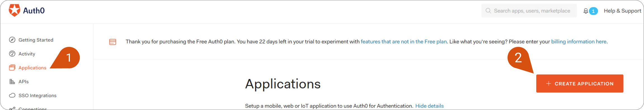Open the notification count badge
This screenshot has height=110, width=644.
593,11
